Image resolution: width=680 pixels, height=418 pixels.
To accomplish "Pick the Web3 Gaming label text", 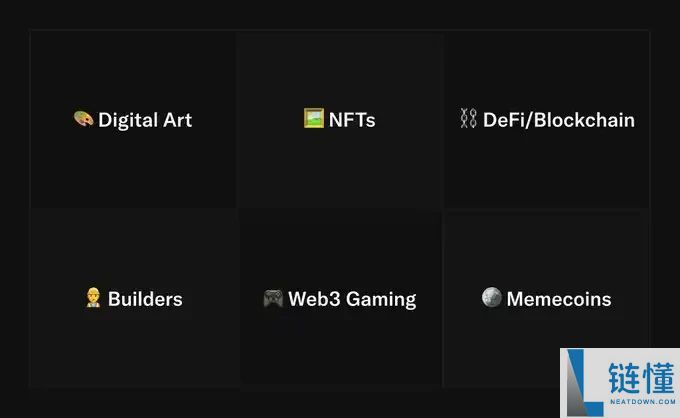I will coord(352,300).
